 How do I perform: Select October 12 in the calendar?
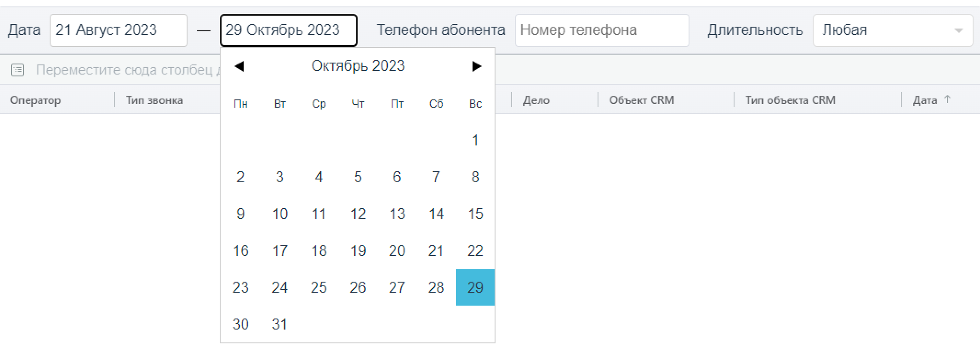358,214
